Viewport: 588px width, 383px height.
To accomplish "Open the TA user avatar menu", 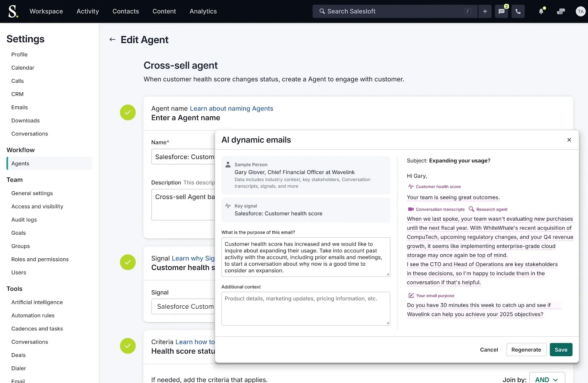I will 581,11.
